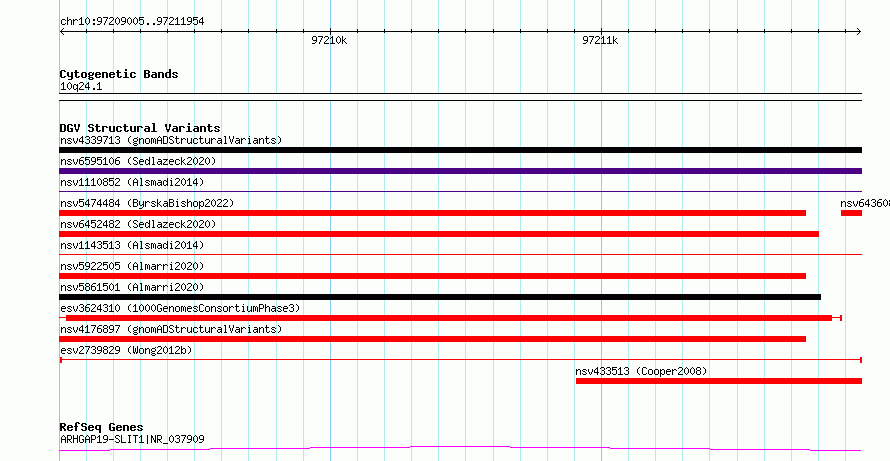Open the nsv5922505 Almarri2020 variant label
The image size is (890, 461).
click(x=132, y=266)
